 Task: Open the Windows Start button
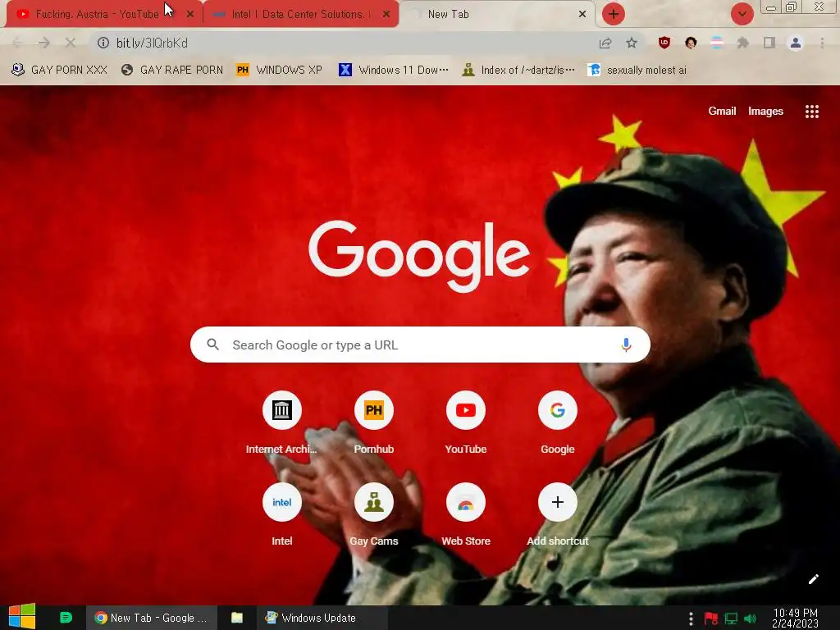click(22, 617)
